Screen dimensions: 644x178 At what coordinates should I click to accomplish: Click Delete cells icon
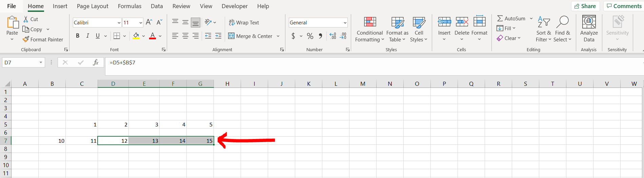462,22
